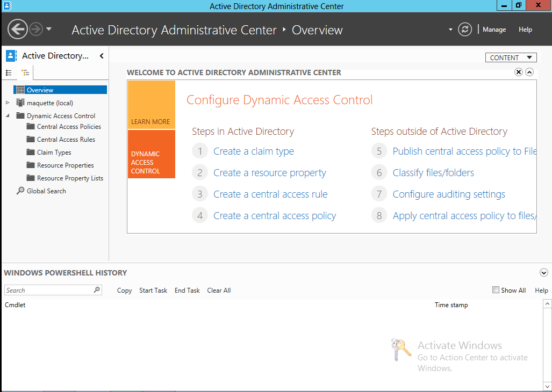Click End Task

tap(187, 291)
